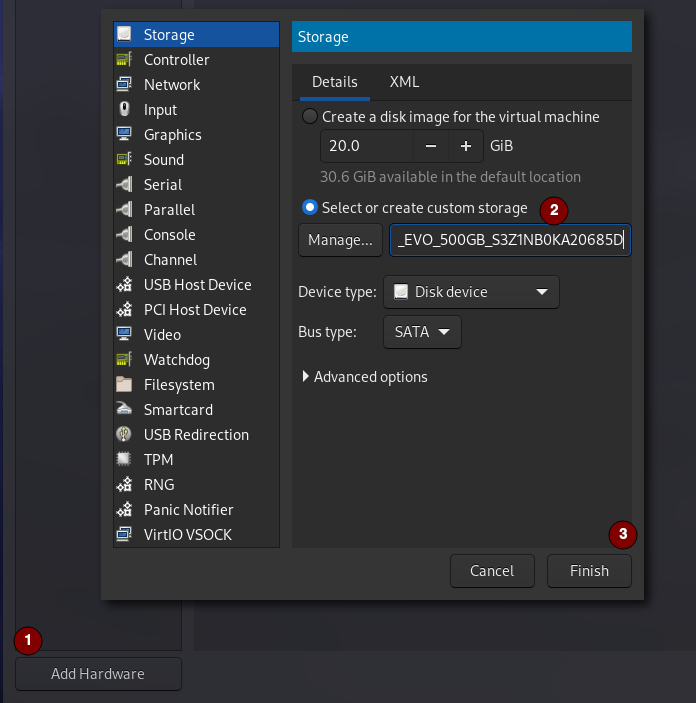Select RNG in hardware list
696x703 pixels.
196,485
